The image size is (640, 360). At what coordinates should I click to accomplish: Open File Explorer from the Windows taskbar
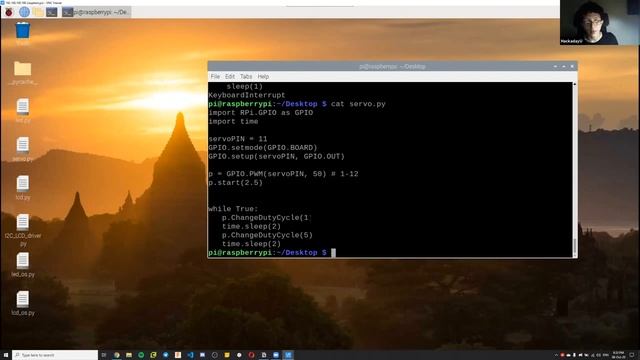click(x=129, y=355)
